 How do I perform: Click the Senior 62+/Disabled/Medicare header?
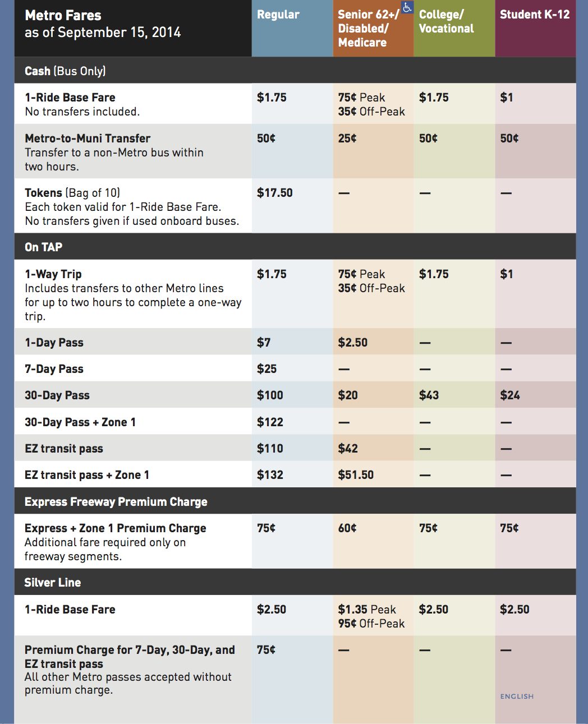pyautogui.click(x=368, y=29)
